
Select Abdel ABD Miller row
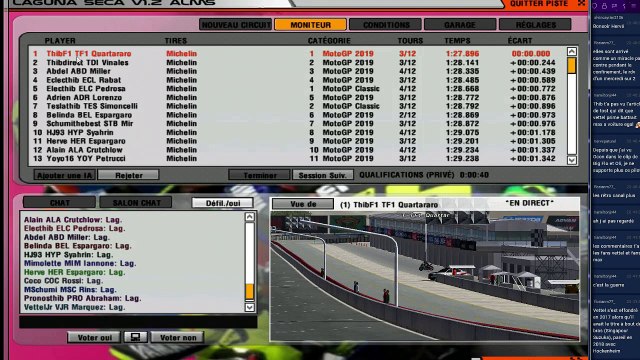click(297, 71)
